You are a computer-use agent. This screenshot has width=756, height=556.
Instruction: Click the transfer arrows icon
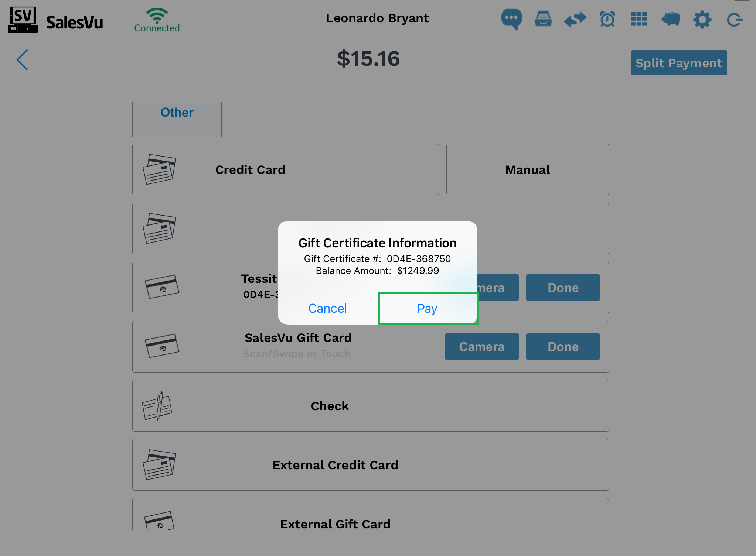click(575, 19)
